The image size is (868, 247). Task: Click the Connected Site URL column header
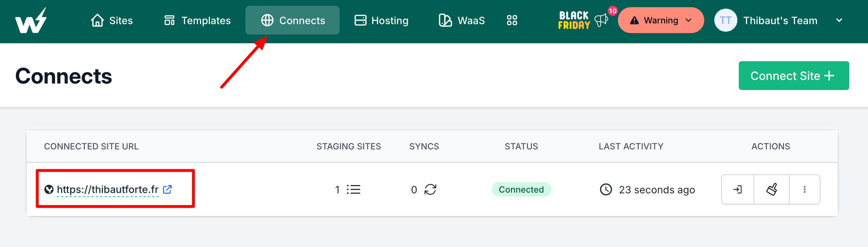pos(91,146)
